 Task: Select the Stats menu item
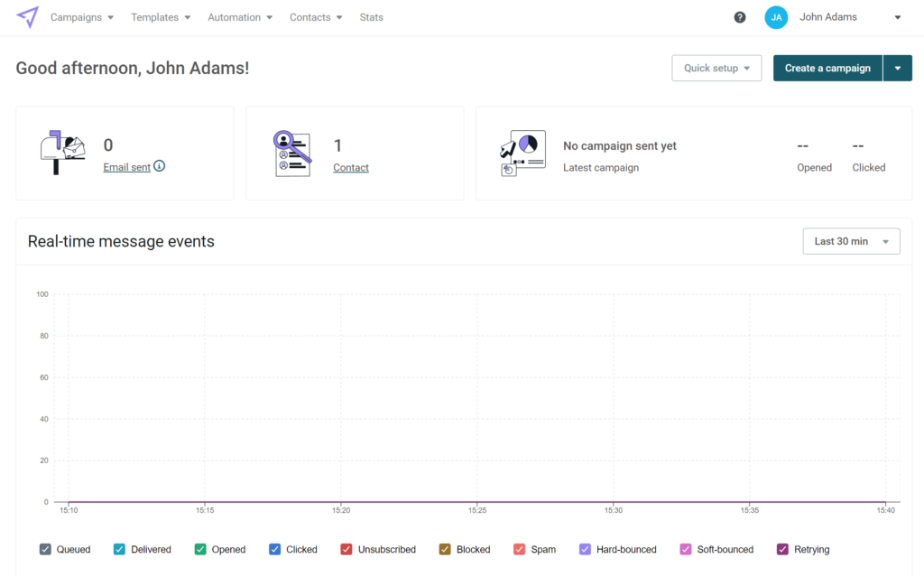[371, 16]
